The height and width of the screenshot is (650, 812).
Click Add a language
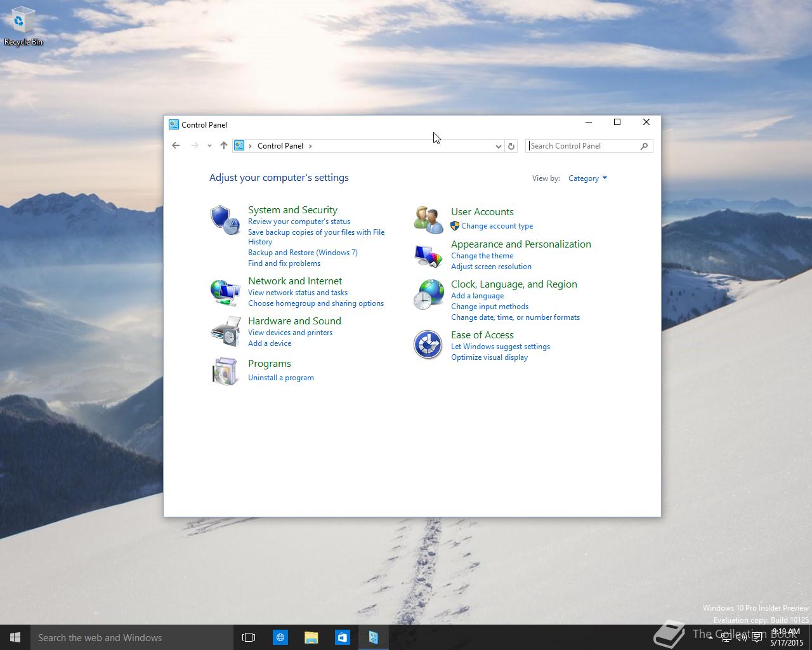tap(477, 296)
